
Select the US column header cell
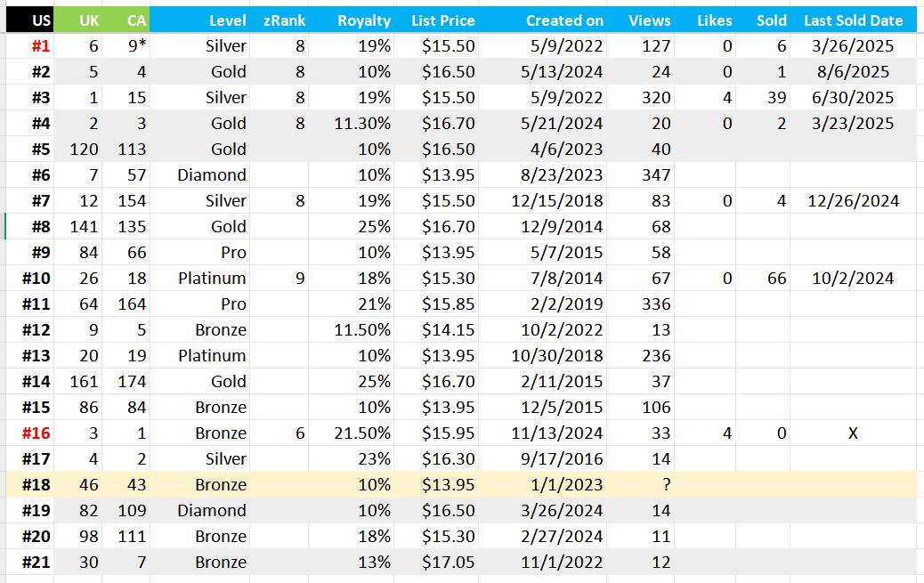click(x=30, y=20)
